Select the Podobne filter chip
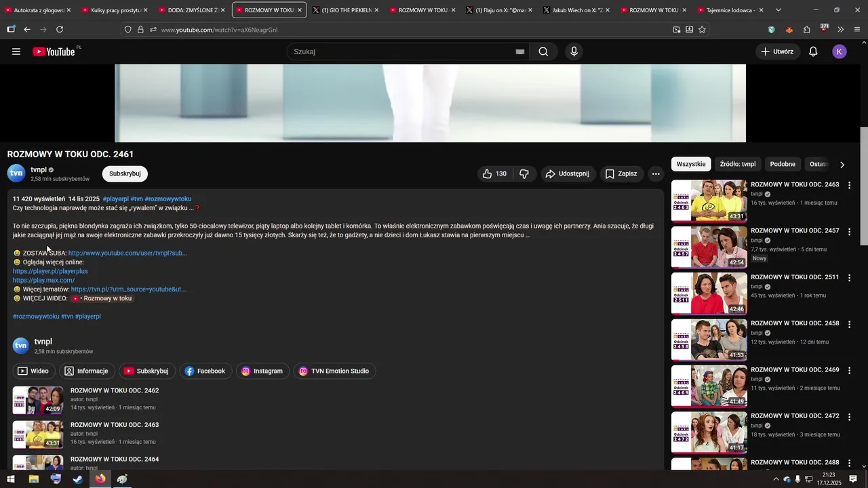 tap(783, 164)
